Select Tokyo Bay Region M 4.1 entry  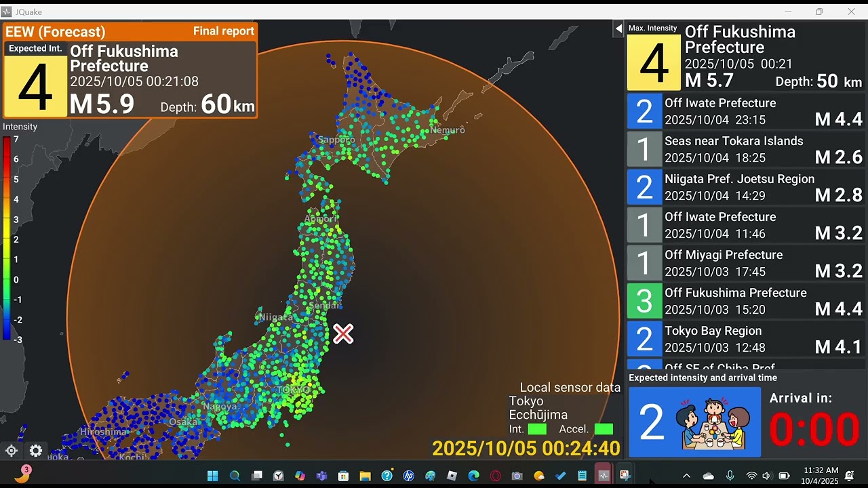[x=745, y=339]
